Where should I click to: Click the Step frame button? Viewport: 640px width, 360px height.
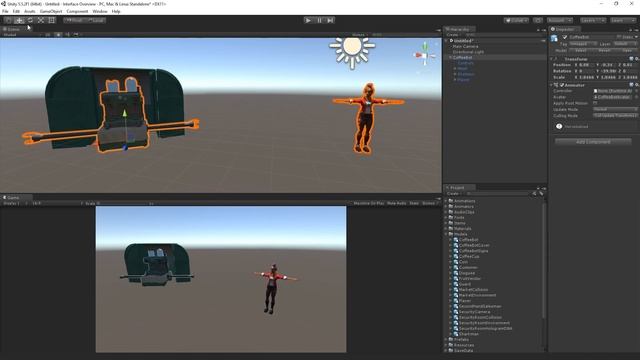pyautogui.click(x=330, y=20)
